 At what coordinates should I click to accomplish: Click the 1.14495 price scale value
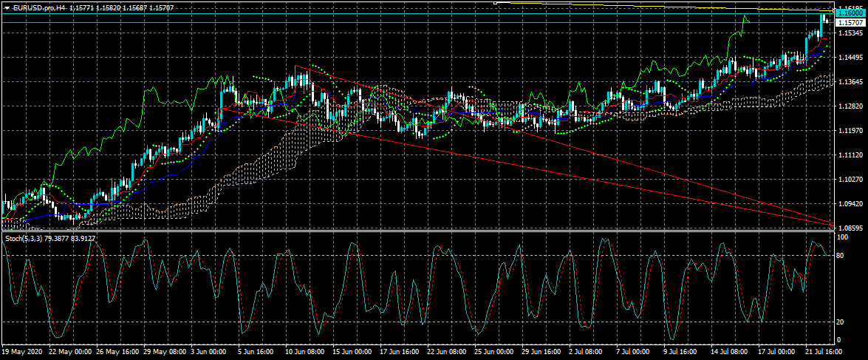pyautogui.click(x=850, y=57)
